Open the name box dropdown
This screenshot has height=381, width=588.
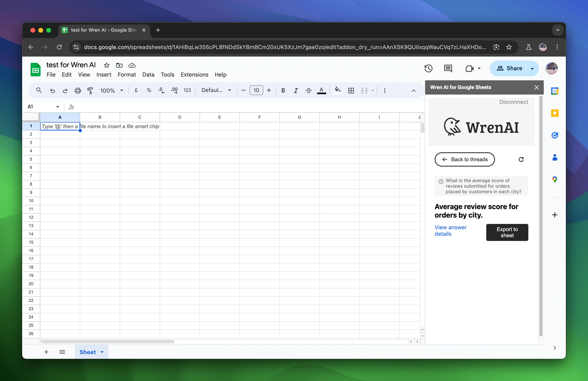click(x=57, y=107)
